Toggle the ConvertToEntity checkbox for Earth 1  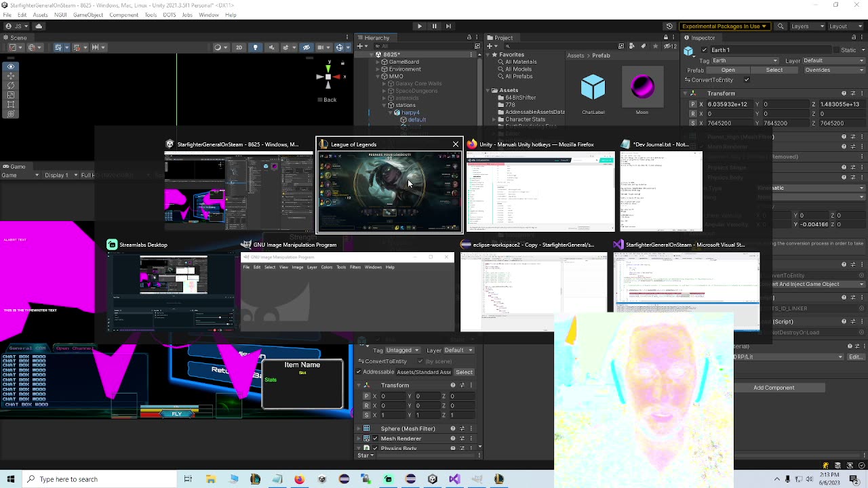[x=747, y=80]
